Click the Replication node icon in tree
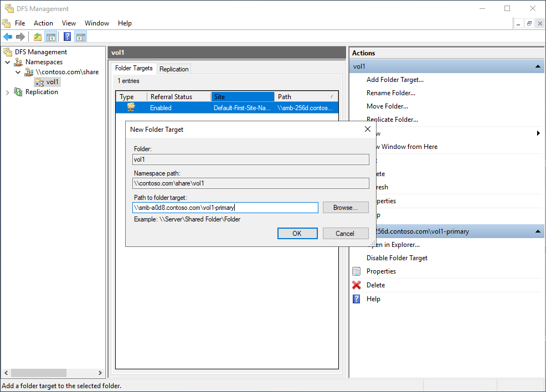The height and width of the screenshot is (392, 546). pyautogui.click(x=18, y=92)
